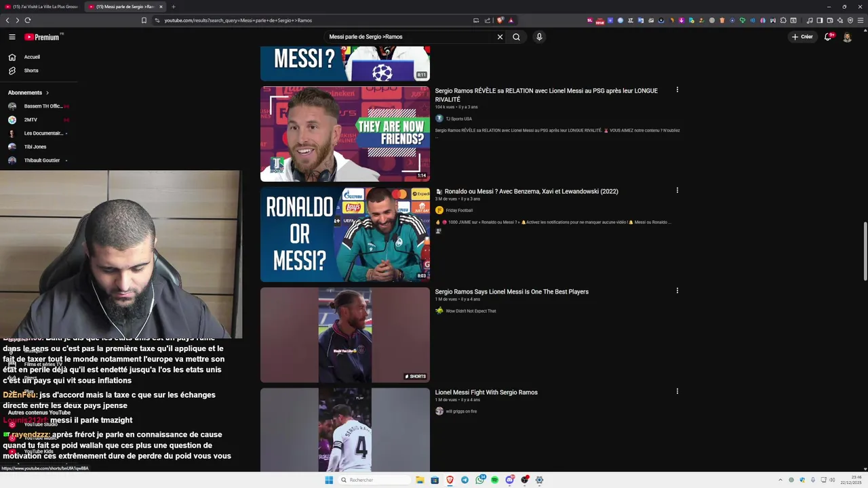Viewport: 868px width, 488px height.
Task: Open a new browser tab
Action: (173, 7)
